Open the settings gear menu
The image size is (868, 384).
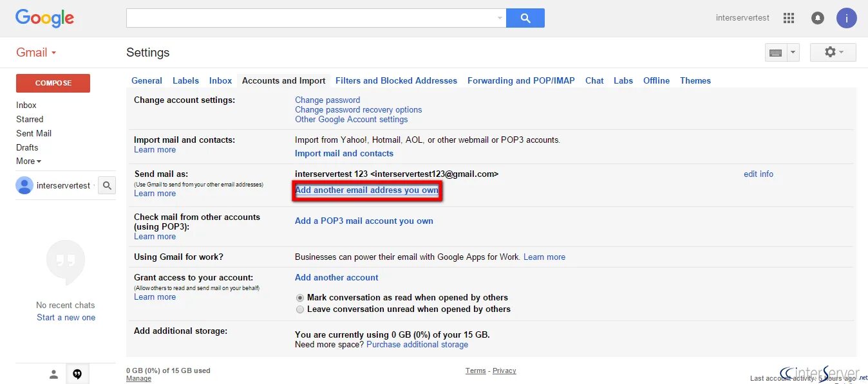pos(833,52)
